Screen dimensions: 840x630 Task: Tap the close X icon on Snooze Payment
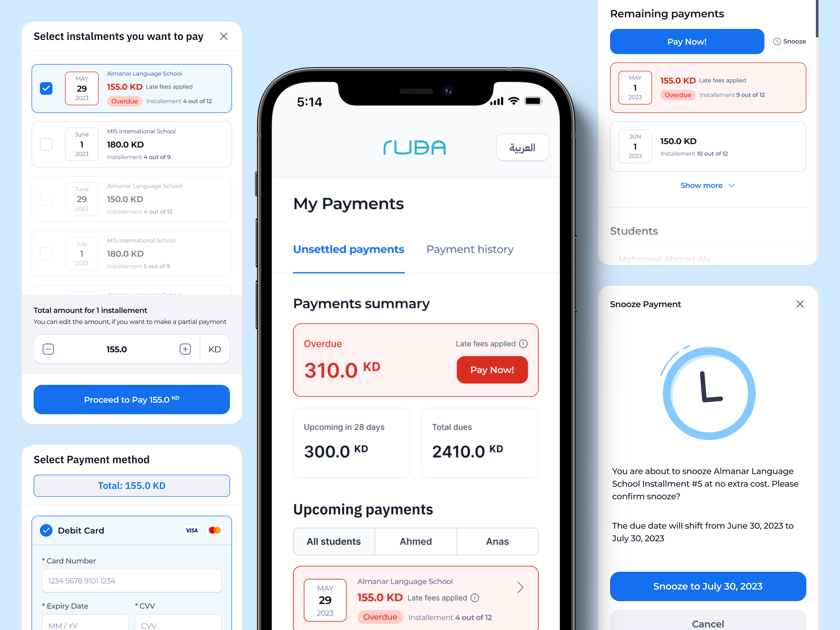point(800,304)
